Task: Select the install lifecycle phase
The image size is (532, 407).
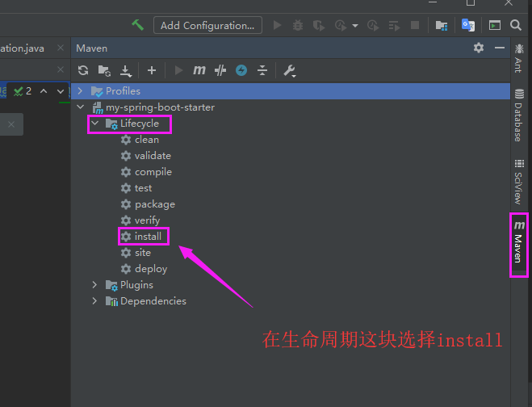Action: pos(148,237)
